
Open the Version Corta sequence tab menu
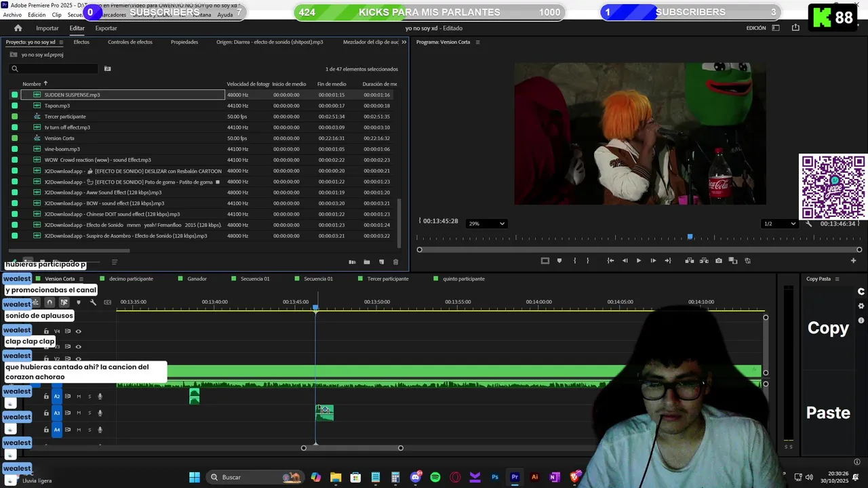coord(83,279)
